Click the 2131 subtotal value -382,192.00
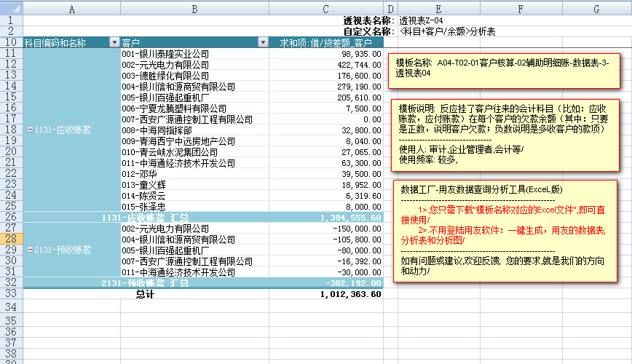The width and height of the screenshot is (632, 364). 350,283
